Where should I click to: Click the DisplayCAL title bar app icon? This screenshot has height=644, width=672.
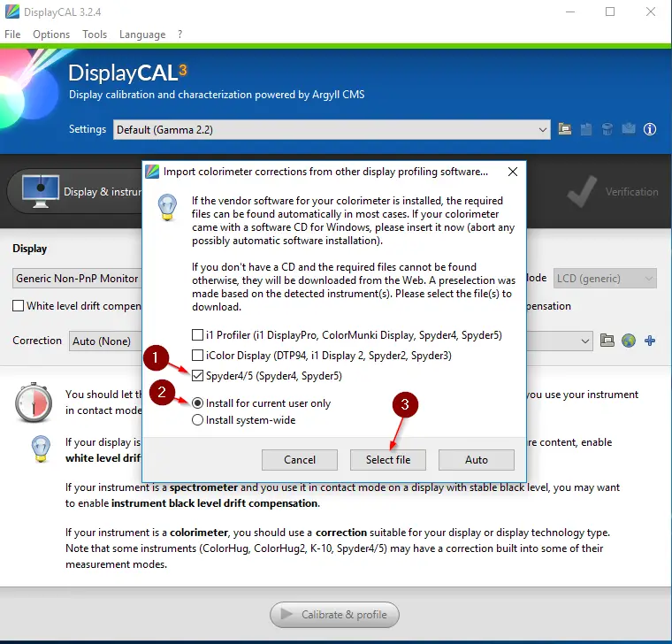[x=12, y=11]
